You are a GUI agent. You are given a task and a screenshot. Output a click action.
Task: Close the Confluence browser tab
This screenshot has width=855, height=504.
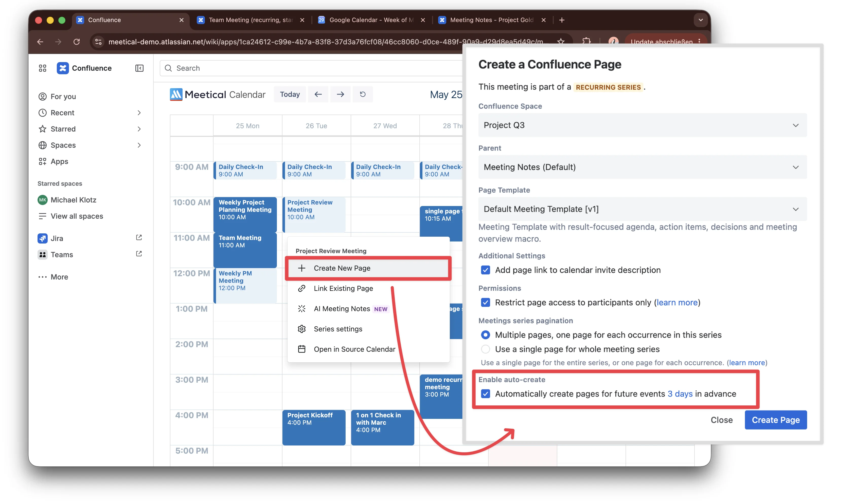[x=182, y=20]
